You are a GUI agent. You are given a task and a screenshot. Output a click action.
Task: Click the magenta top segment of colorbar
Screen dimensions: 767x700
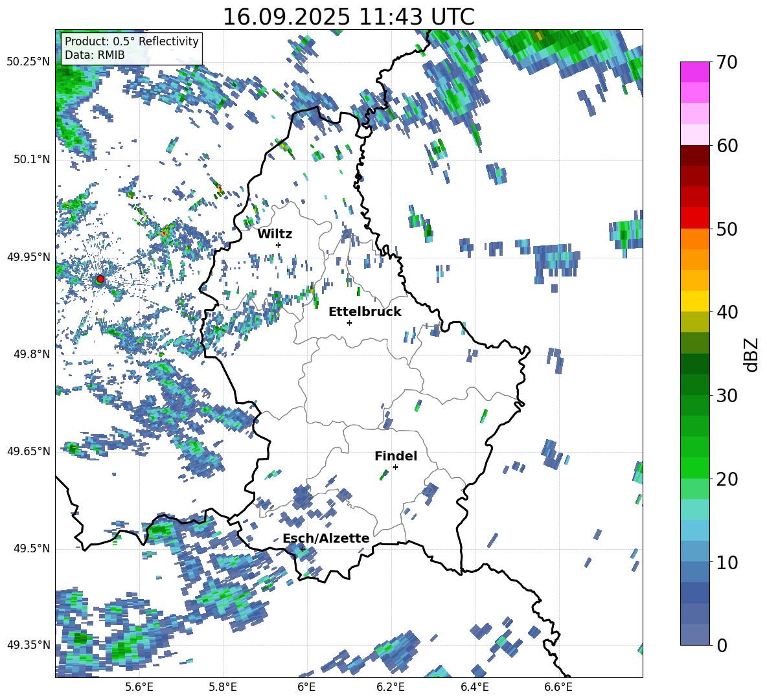(694, 73)
